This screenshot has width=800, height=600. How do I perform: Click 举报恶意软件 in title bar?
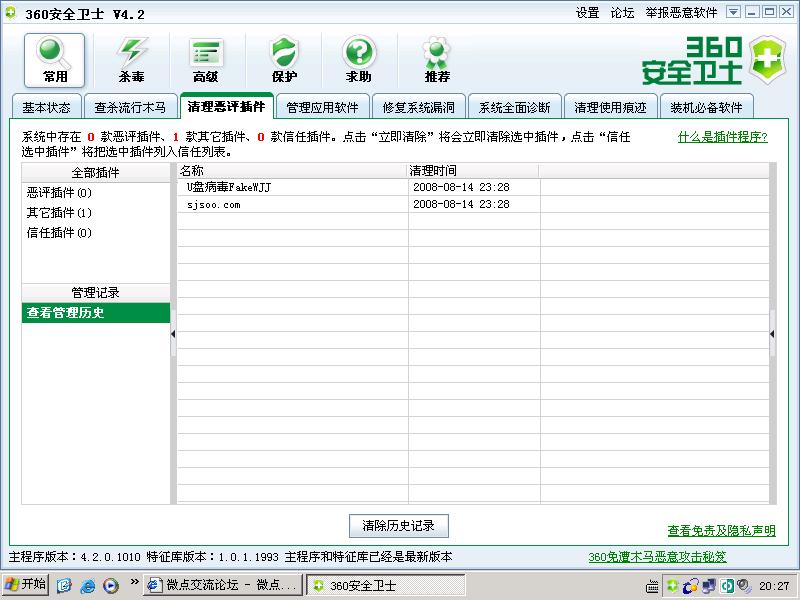click(681, 13)
